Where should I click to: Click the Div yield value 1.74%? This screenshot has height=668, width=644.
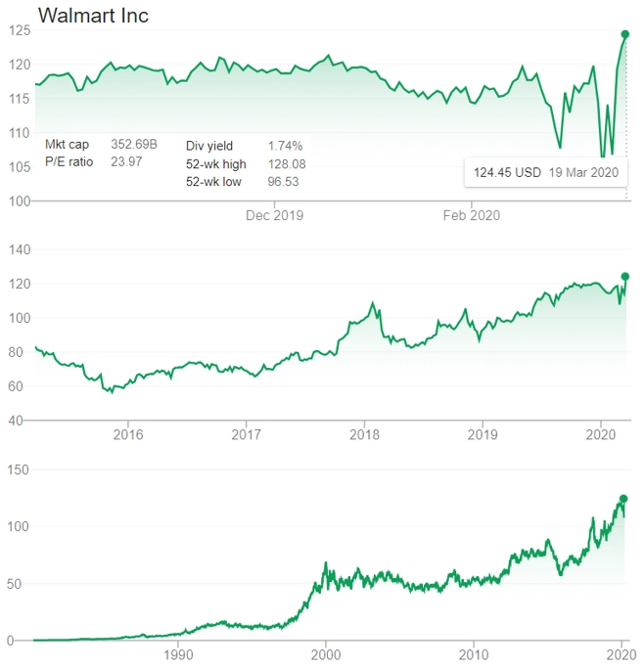point(285,146)
